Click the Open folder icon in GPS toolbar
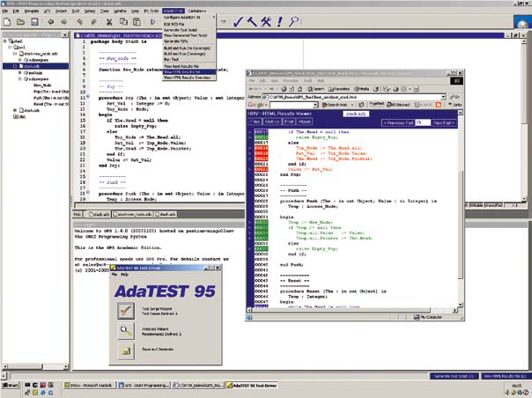 pyautogui.click(x=20, y=22)
